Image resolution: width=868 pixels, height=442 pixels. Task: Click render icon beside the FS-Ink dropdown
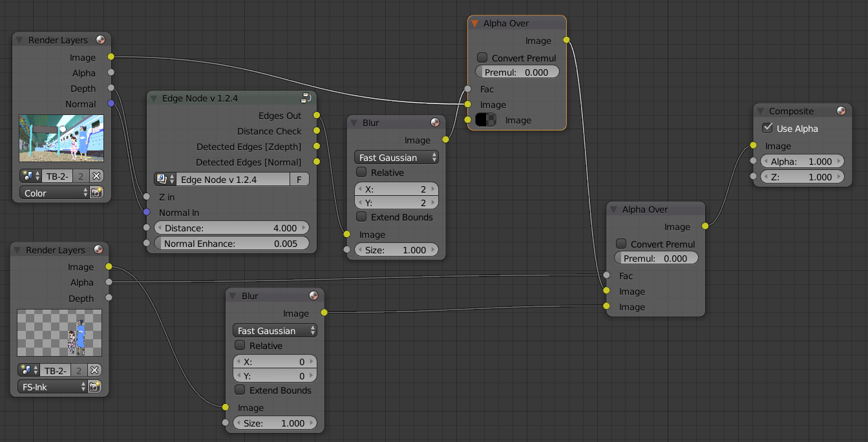pos(94,387)
